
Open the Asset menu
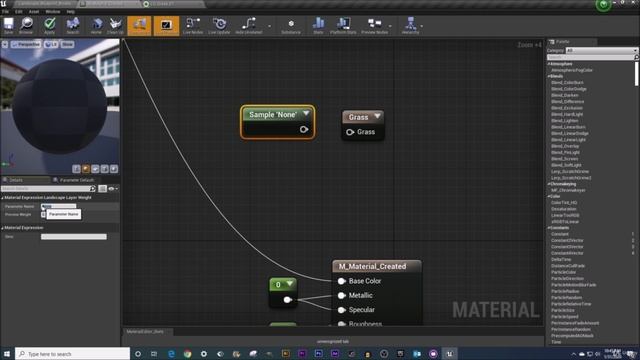(x=34, y=11)
